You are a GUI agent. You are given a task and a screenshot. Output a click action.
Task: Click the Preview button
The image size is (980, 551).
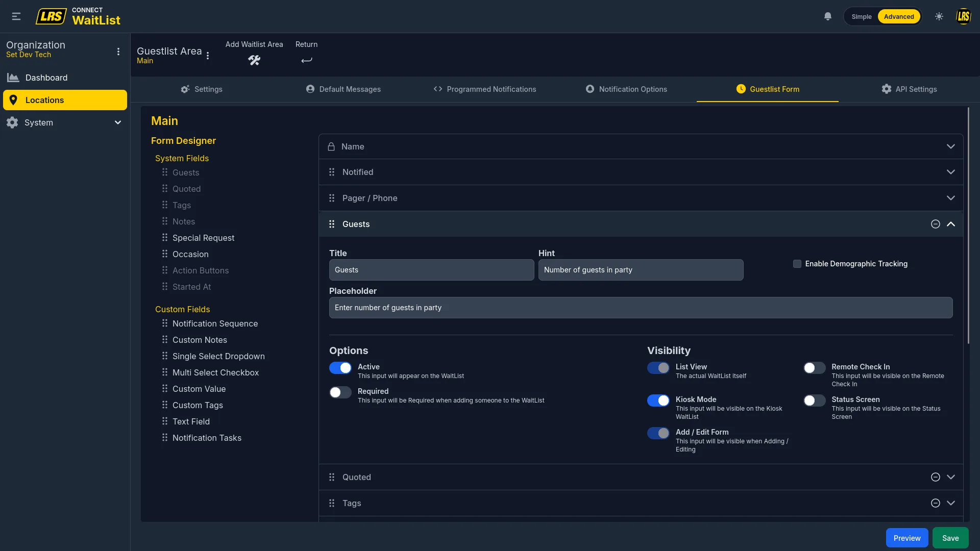(x=907, y=538)
